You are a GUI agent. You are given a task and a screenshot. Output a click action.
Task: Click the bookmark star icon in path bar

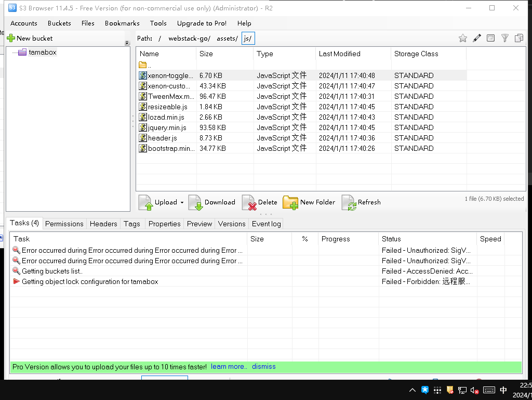click(462, 38)
